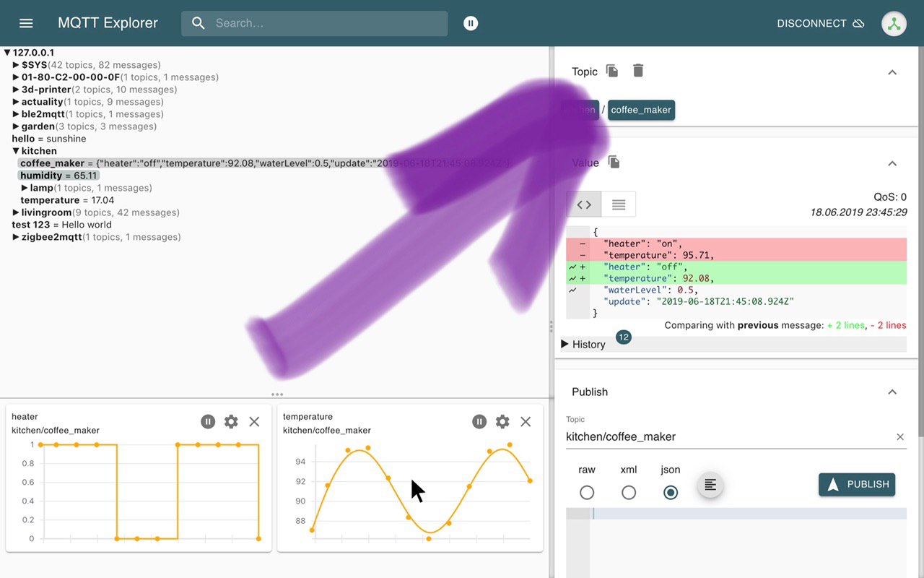Expand the garden topic node

(x=16, y=126)
